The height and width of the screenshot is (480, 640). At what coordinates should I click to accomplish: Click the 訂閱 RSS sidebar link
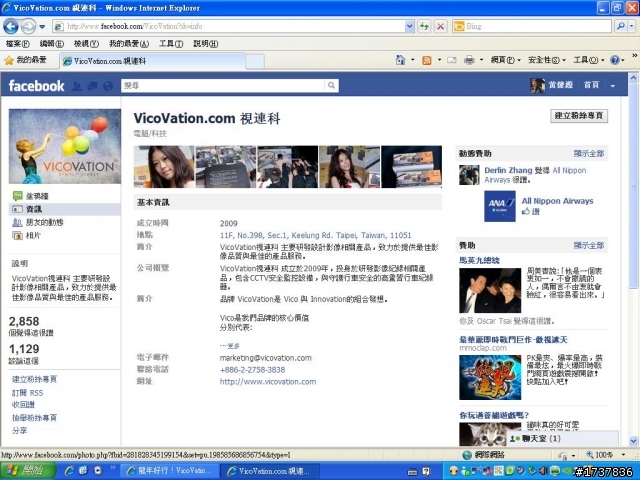tap(27, 393)
